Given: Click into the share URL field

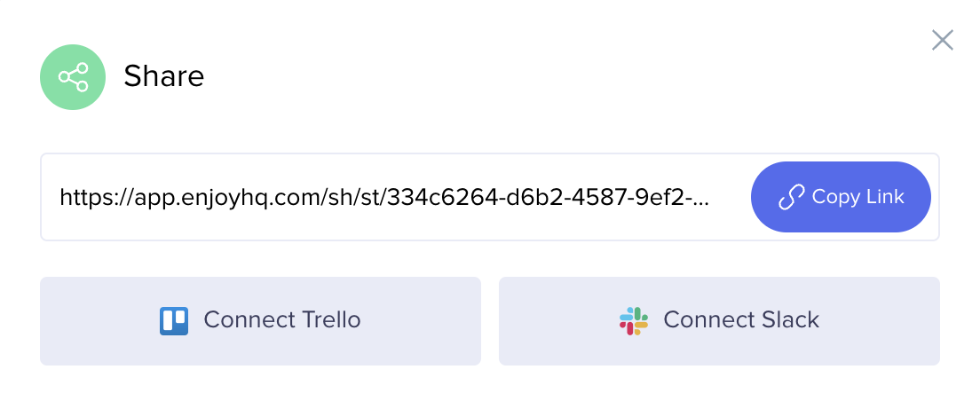Looking at the screenshot, I should 391,198.
